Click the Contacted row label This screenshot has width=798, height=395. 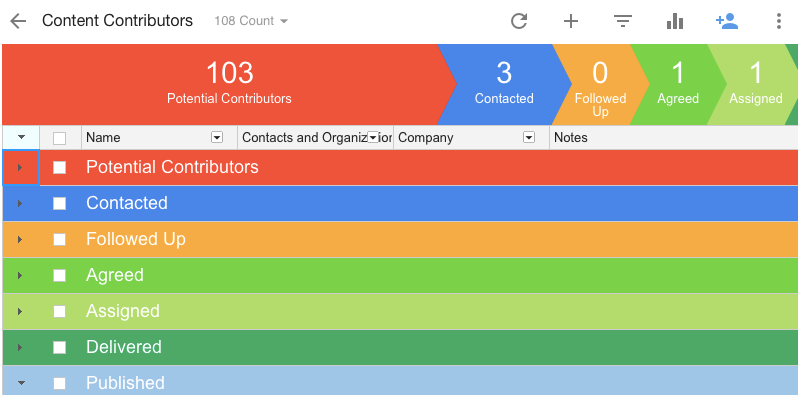pos(127,203)
